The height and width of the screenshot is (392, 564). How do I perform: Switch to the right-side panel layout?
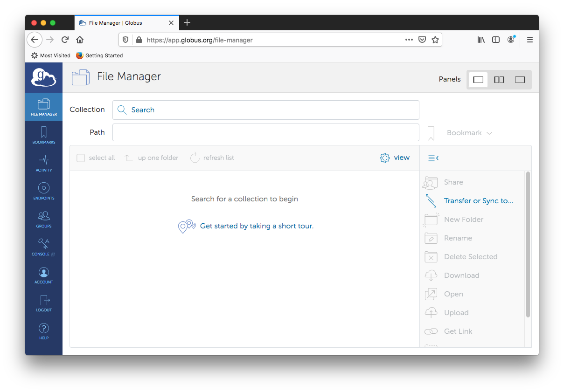coord(520,80)
